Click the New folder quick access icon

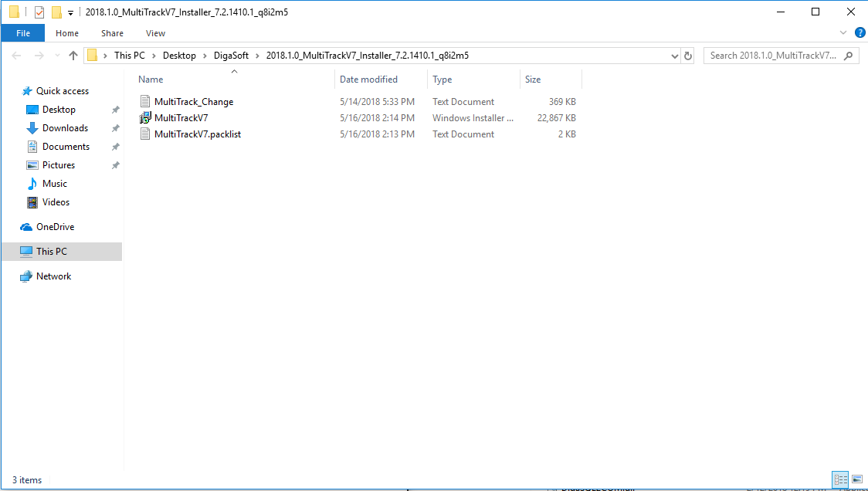pyautogui.click(x=56, y=12)
